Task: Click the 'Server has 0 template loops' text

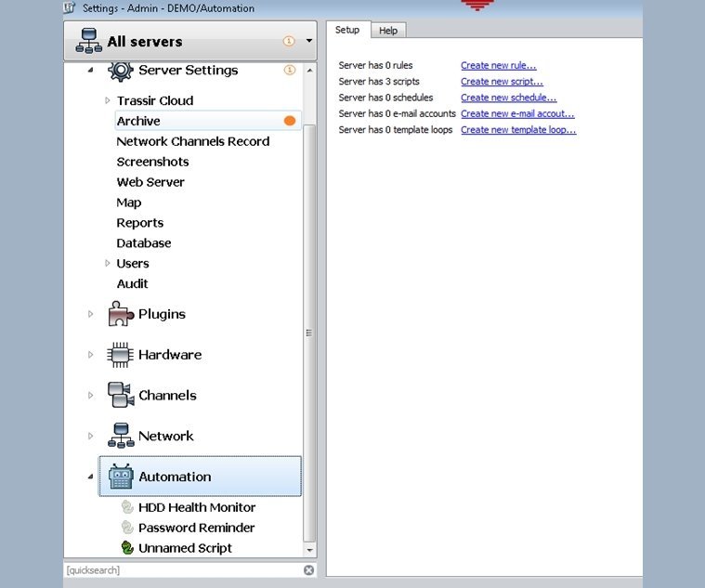Action: tap(396, 130)
